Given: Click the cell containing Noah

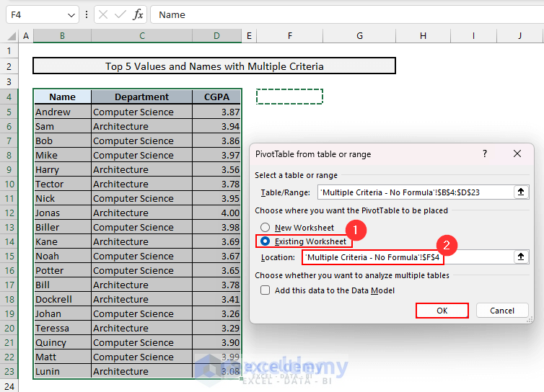Looking at the screenshot, I should (x=63, y=256).
